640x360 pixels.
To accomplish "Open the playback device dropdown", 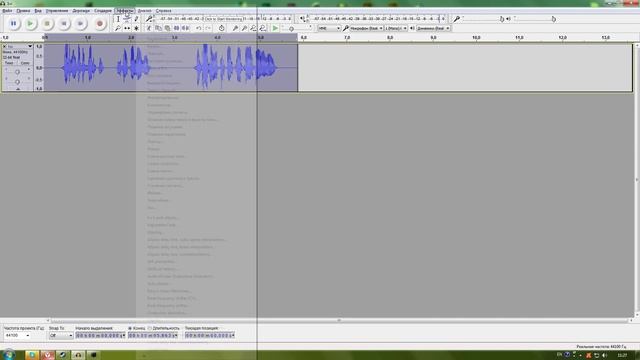I will 433,28.
